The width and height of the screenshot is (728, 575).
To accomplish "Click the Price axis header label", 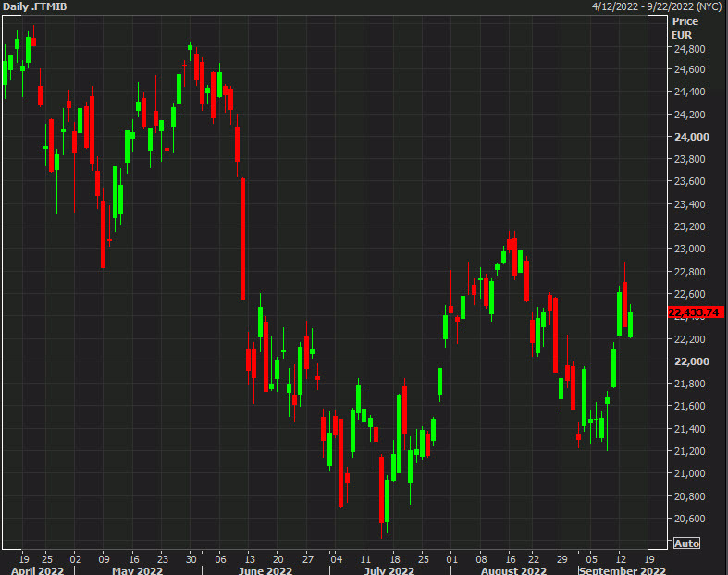I will click(x=685, y=20).
